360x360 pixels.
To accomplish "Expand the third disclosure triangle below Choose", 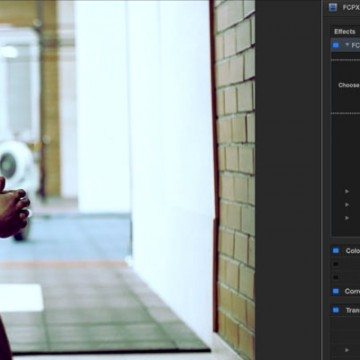I will 347,218.
